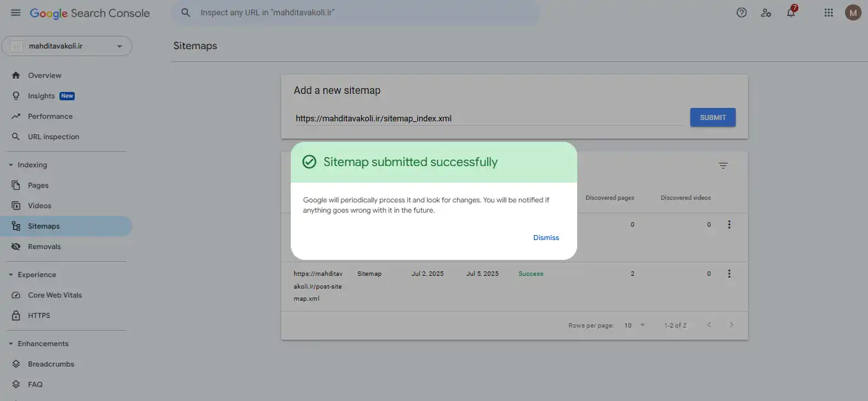Screen dimensions: 868x401
Task: Go to previous page of sitemaps
Action: [x=709, y=325]
